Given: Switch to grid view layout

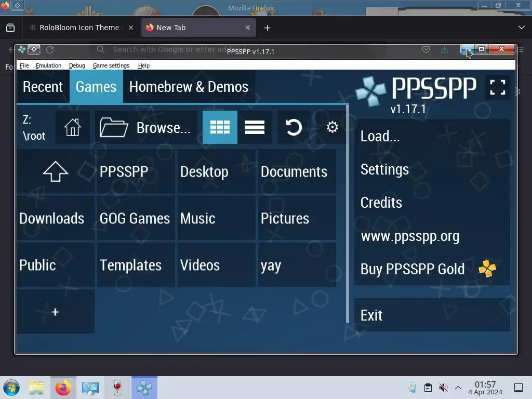Looking at the screenshot, I should (220, 128).
